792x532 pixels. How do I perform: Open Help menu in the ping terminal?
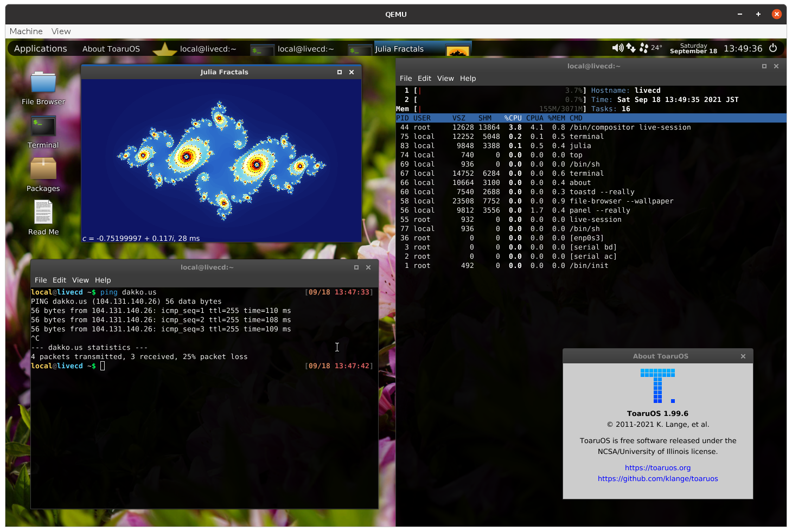click(103, 280)
